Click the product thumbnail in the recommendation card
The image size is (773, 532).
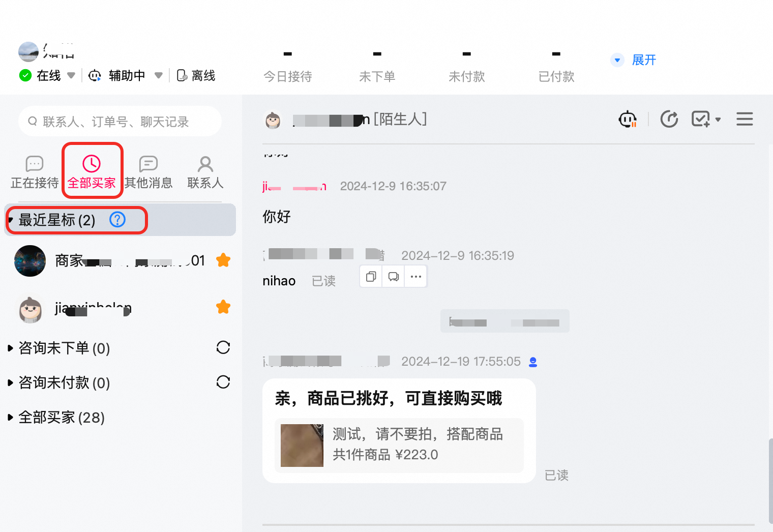pyautogui.click(x=302, y=446)
